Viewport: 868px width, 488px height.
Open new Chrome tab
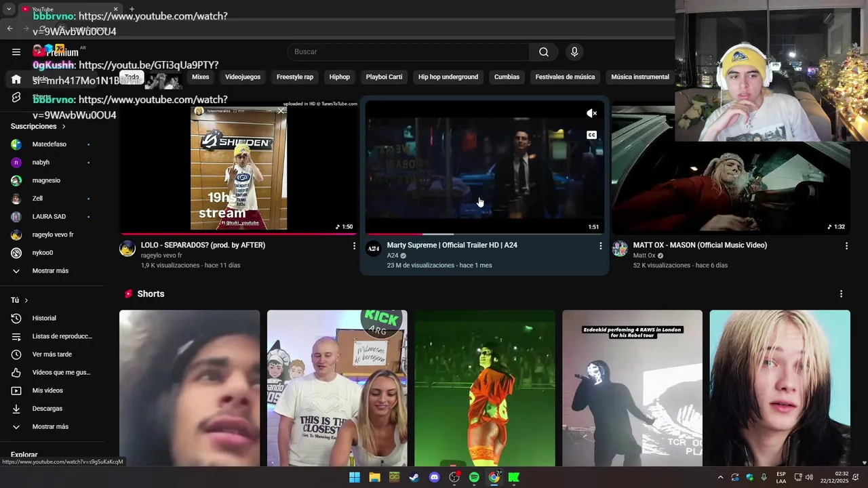point(132,9)
